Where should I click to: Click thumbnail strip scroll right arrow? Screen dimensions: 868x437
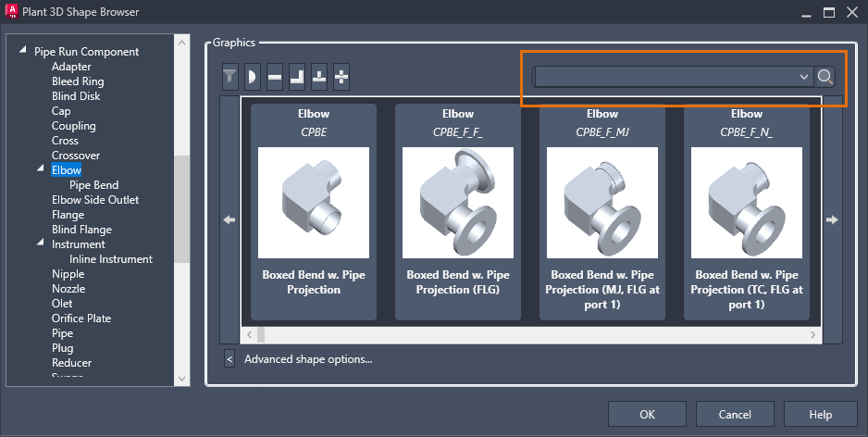[812, 334]
